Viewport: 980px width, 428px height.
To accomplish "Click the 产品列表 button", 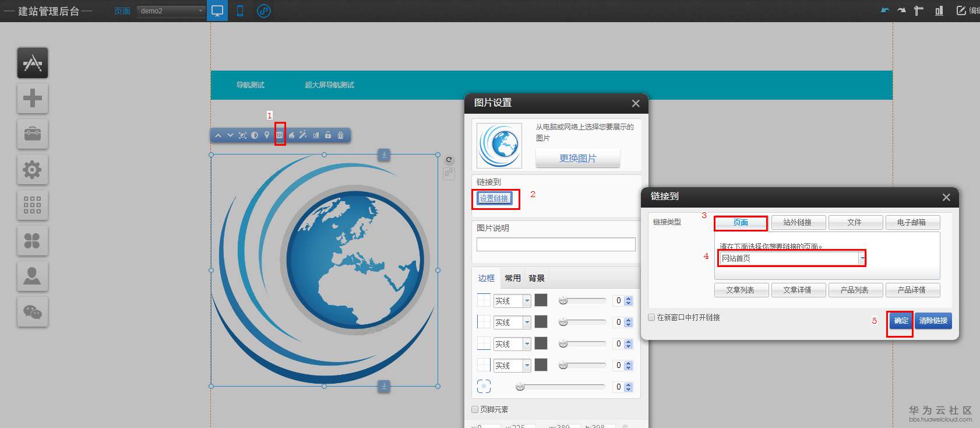I will point(855,290).
